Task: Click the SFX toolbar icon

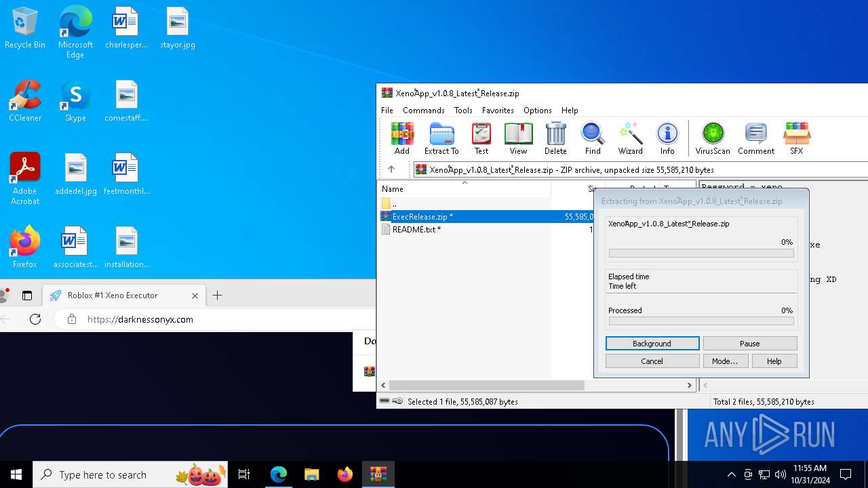Action: tap(797, 138)
